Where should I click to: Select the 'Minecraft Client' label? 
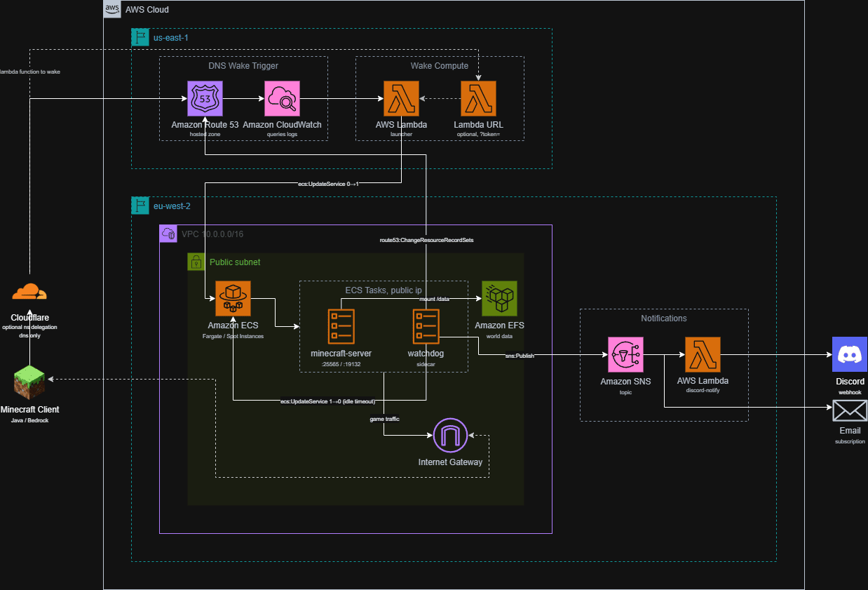coord(29,410)
